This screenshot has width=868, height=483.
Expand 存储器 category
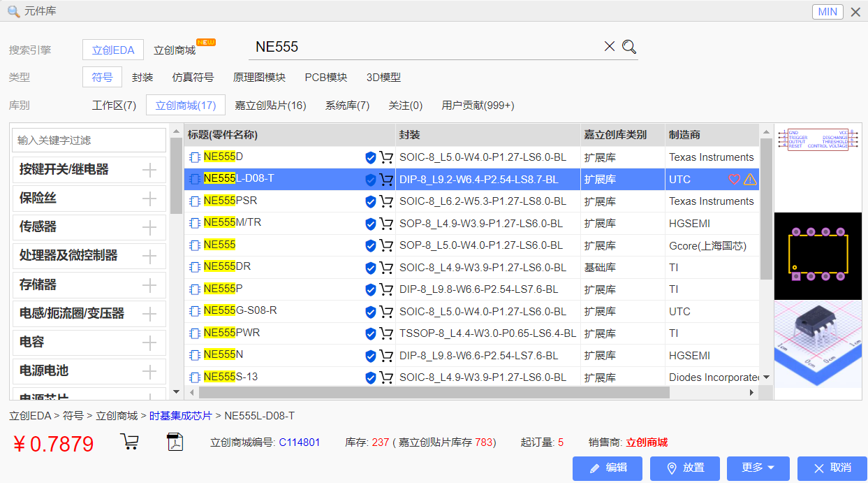pyautogui.click(x=149, y=285)
